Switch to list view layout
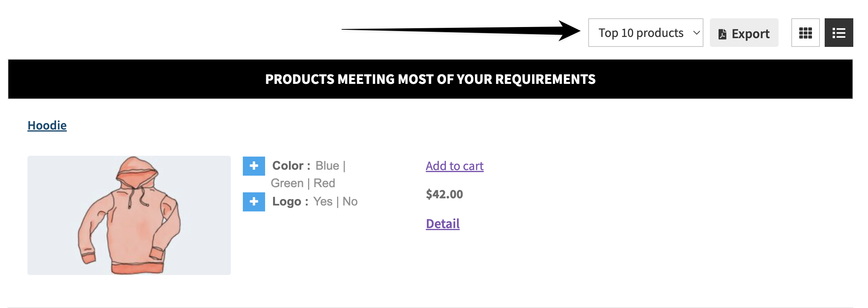868x308 pixels. 839,33
